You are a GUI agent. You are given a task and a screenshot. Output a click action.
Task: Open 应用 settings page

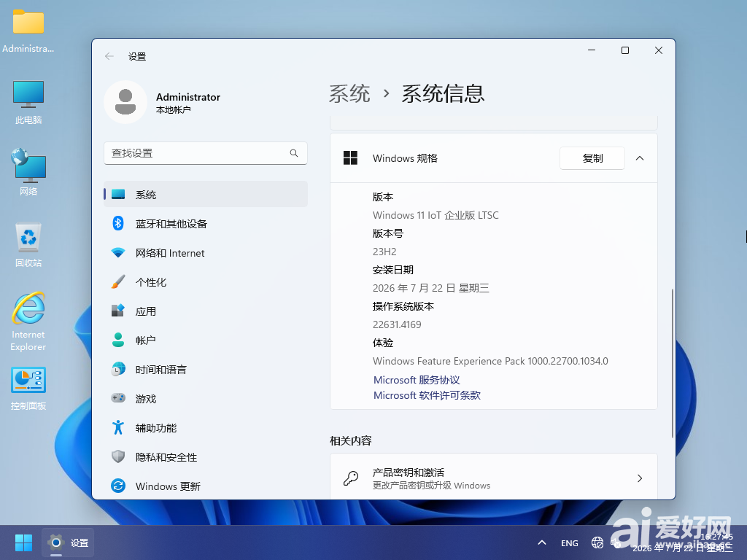(x=205, y=311)
